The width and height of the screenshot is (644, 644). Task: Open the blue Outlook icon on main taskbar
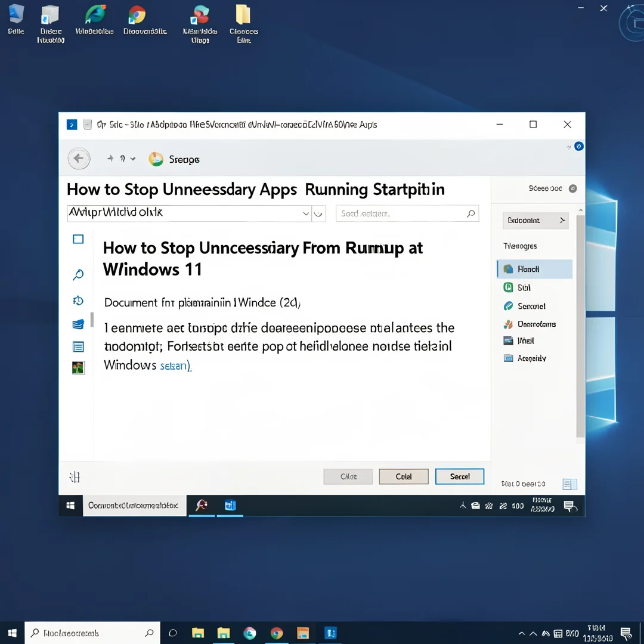330,633
